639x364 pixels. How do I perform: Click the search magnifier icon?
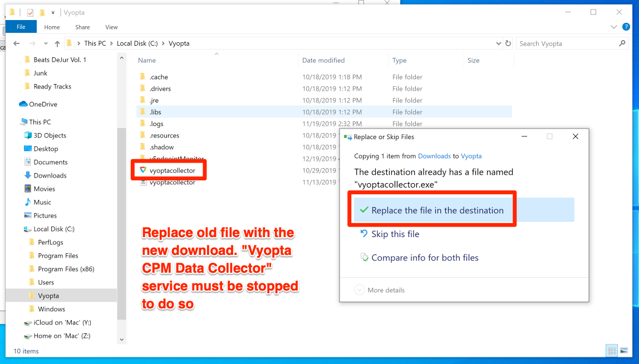pos(622,43)
